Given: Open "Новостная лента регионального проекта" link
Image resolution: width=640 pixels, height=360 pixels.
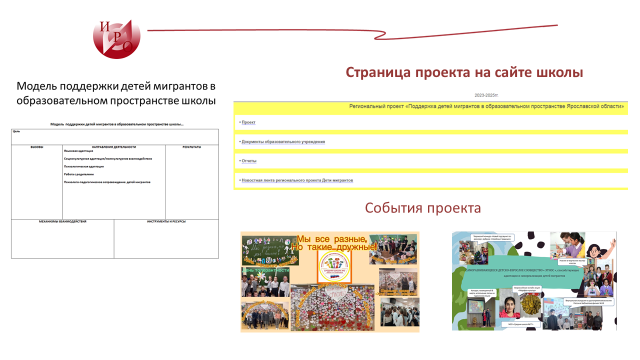Looking at the screenshot, I should [297, 180].
